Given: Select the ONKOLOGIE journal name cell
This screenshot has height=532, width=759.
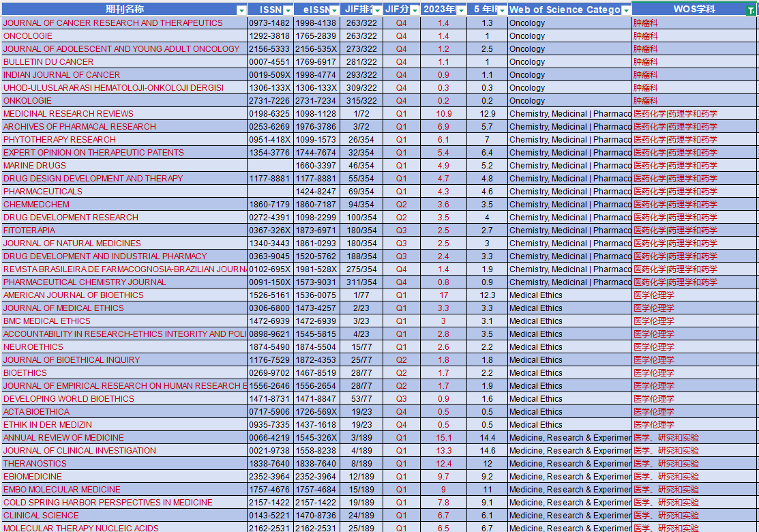Looking at the screenshot, I should [x=124, y=101].
